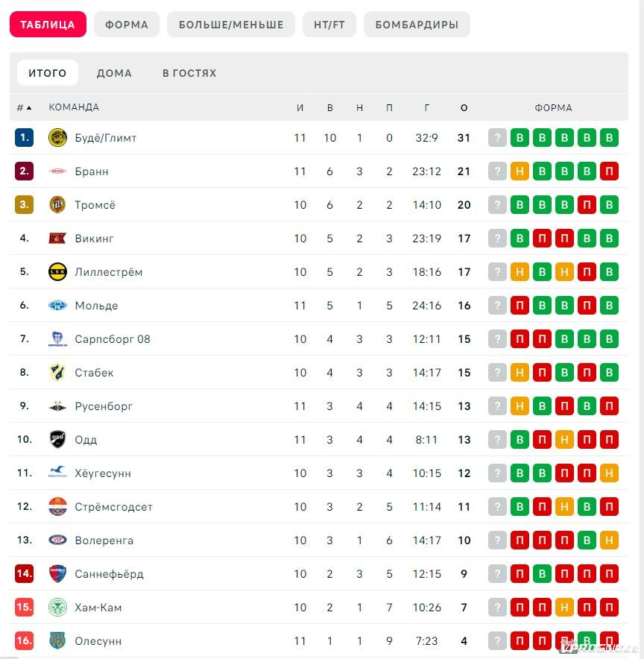Open the HT/FT tab

click(x=329, y=25)
